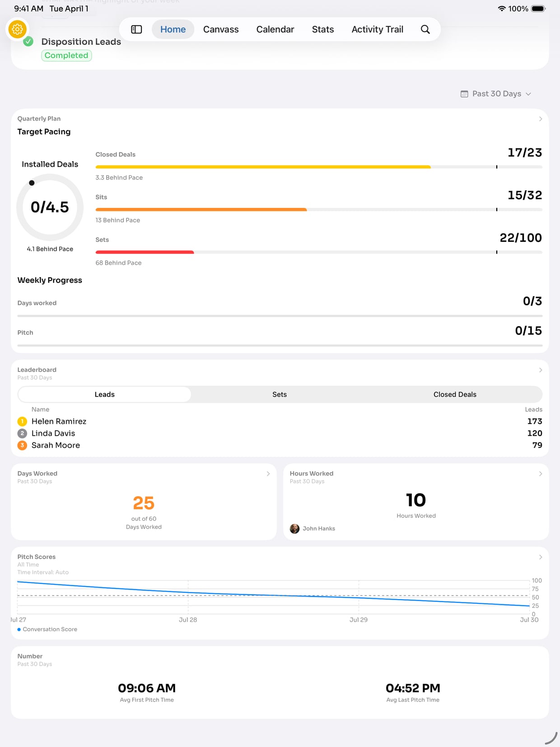Click the 04:52 PM avg last pitch time
The image size is (560, 747).
413,688
